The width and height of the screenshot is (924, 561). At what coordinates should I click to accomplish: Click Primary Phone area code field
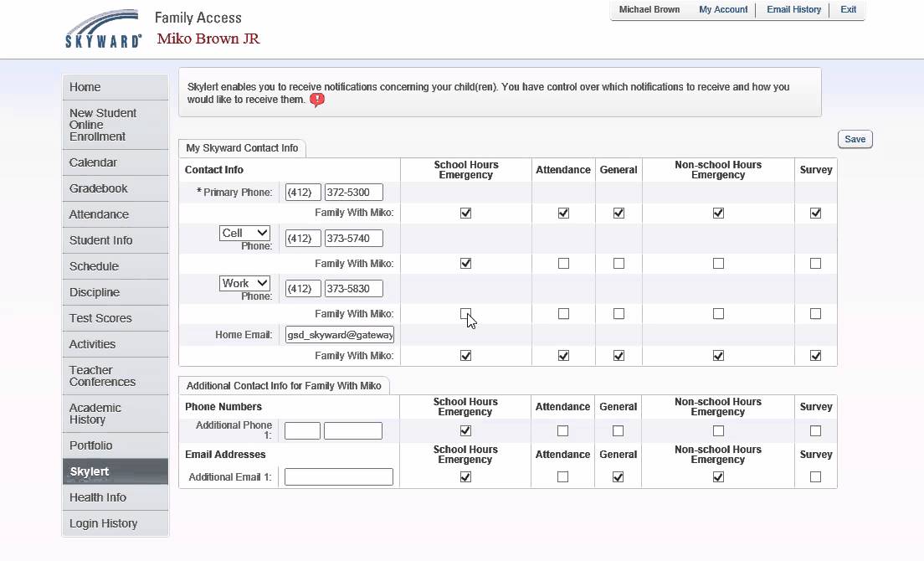[303, 192]
